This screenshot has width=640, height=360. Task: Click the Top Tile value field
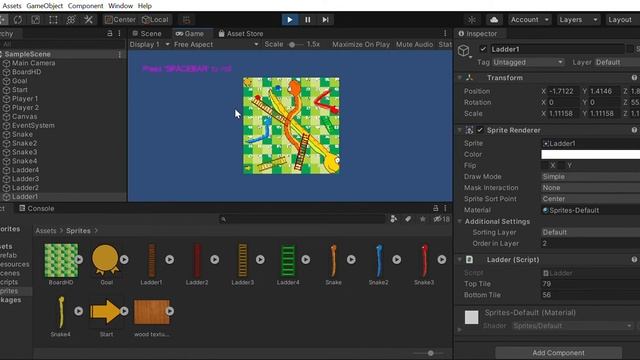coord(590,284)
